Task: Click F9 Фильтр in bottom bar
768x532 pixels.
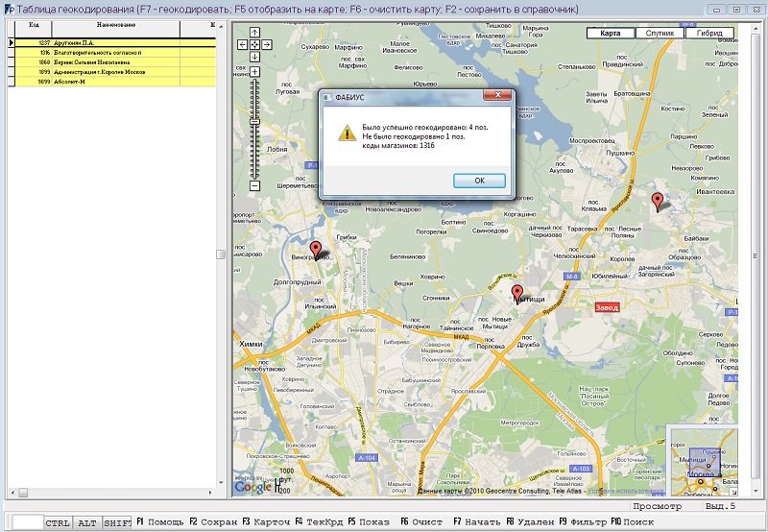Action: click(x=583, y=522)
